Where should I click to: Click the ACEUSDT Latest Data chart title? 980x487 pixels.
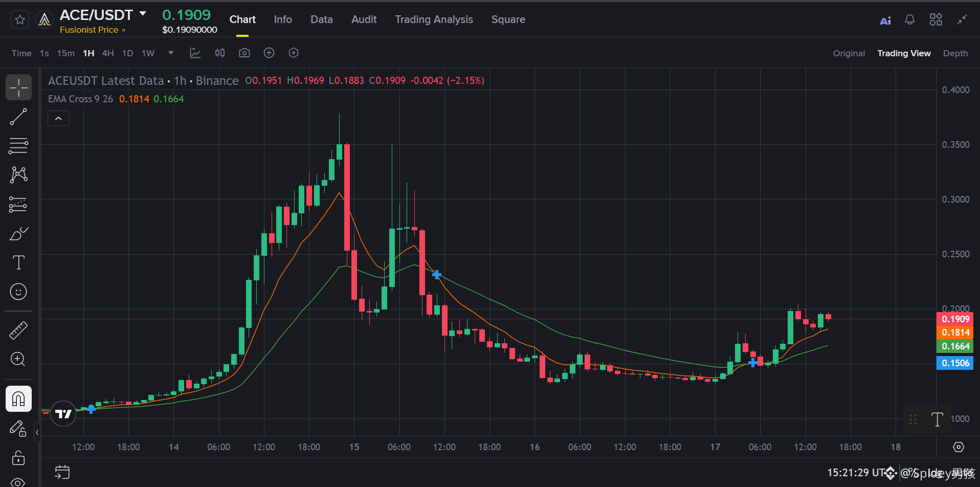point(106,81)
